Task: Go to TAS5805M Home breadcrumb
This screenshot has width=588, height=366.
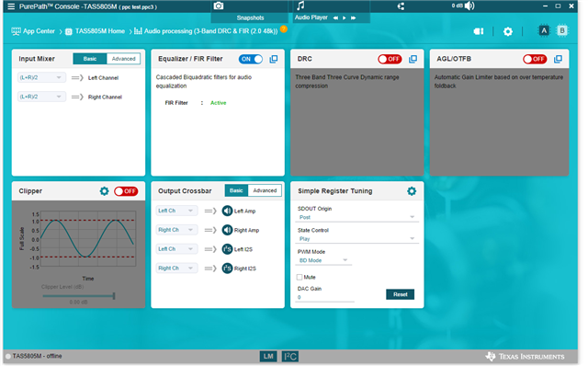Action: tap(100, 31)
